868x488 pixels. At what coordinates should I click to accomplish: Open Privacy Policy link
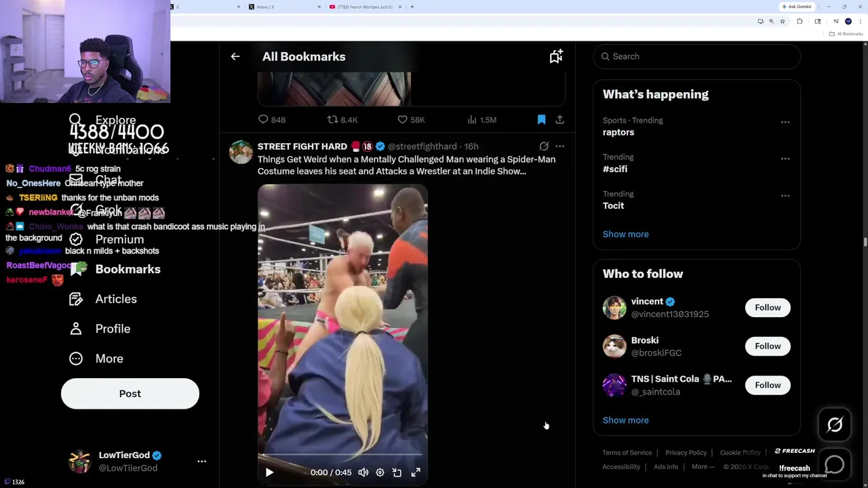[x=686, y=453]
